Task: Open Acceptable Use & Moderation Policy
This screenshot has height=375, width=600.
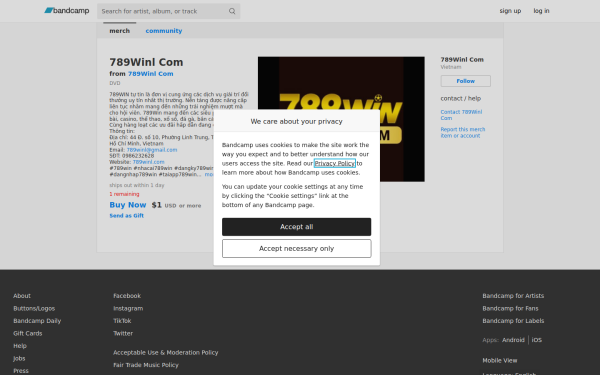Action: (x=166, y=352)
